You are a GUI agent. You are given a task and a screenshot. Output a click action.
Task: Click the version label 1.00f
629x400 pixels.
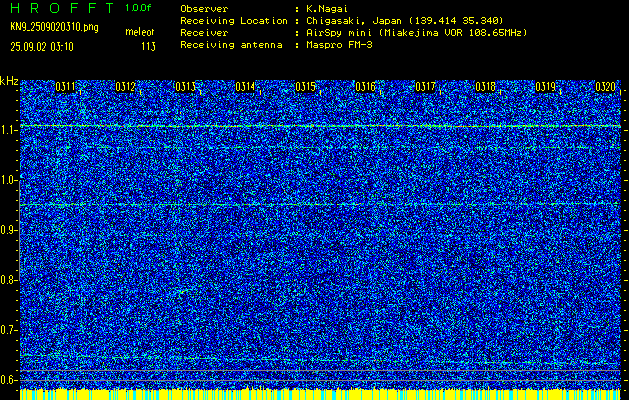click(138, 8)
